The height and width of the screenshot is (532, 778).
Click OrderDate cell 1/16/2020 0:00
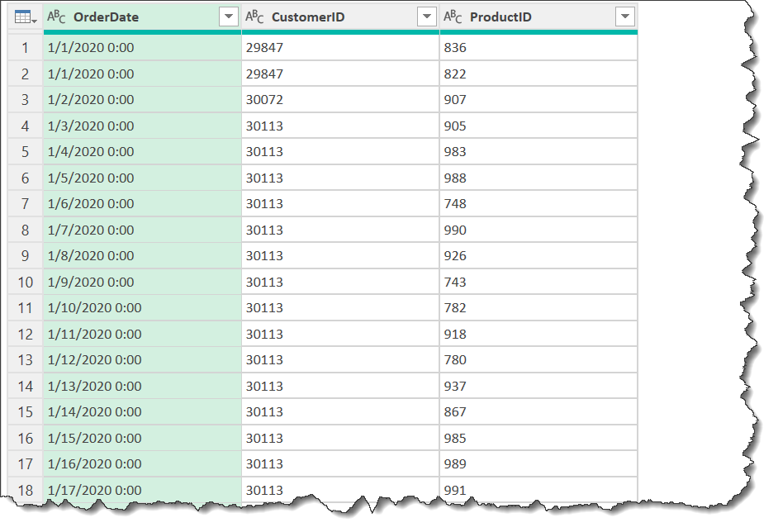coord(142,464)
